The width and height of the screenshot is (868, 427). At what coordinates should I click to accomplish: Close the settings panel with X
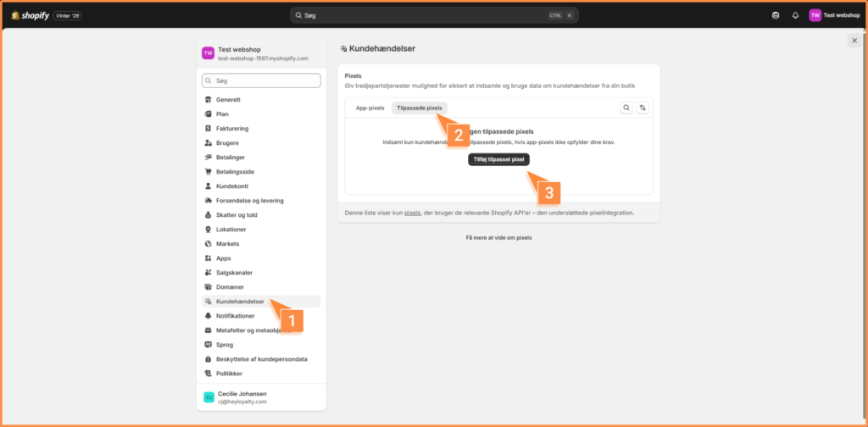pos(854,41)
